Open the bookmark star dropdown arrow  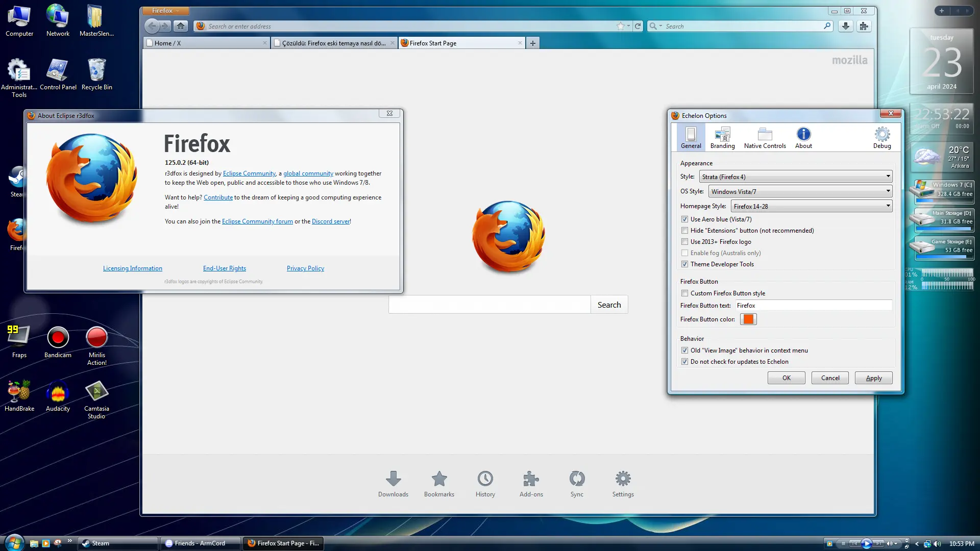tap(628, 26)
